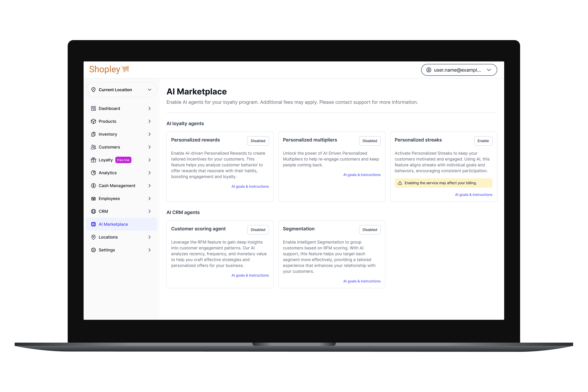Select the Loyalty gift icon
Viewport: 588px width, 392px height.
93,160
